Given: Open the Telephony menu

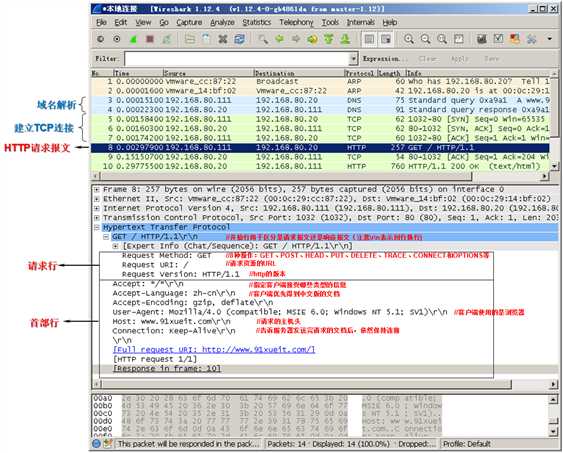Looking at the screenshot, I should 296,23.
